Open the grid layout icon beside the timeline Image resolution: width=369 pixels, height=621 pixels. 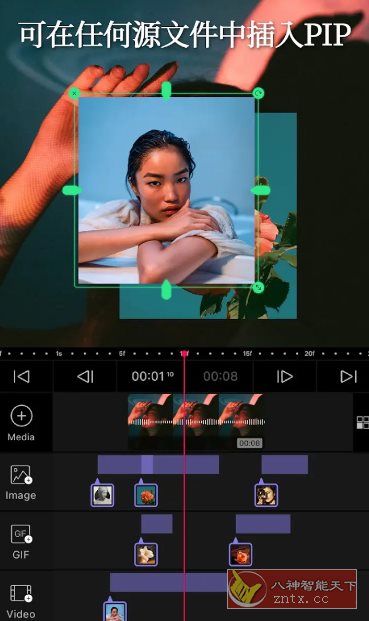click(x=363, y=422)
